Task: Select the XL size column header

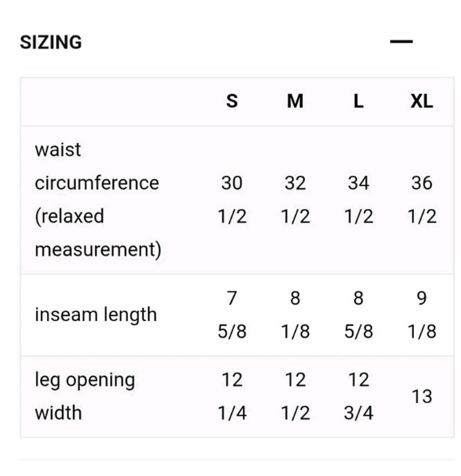Action: (x=422, y=101)
